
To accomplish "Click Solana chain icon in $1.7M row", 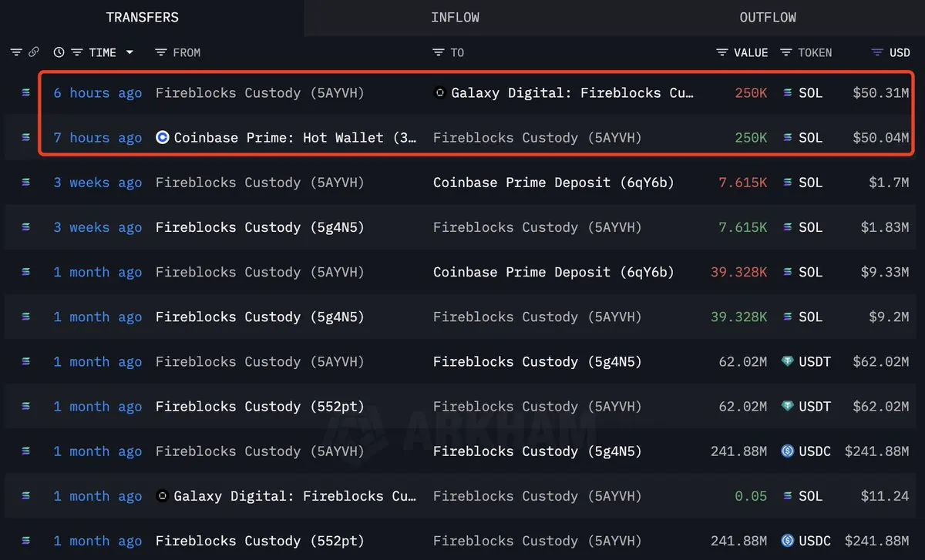I will (25, 183).
